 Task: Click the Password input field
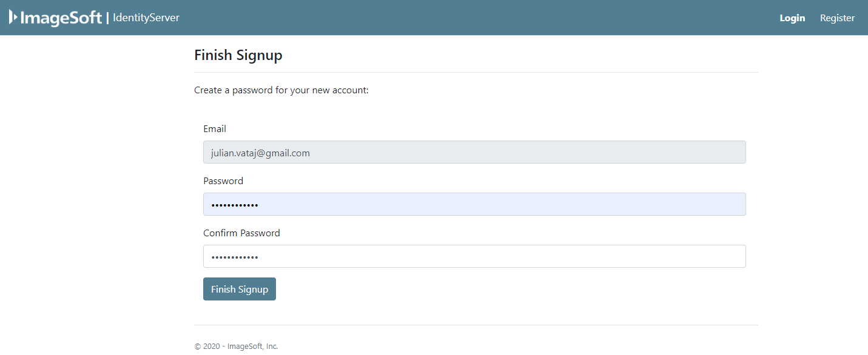tap(474, 204)
